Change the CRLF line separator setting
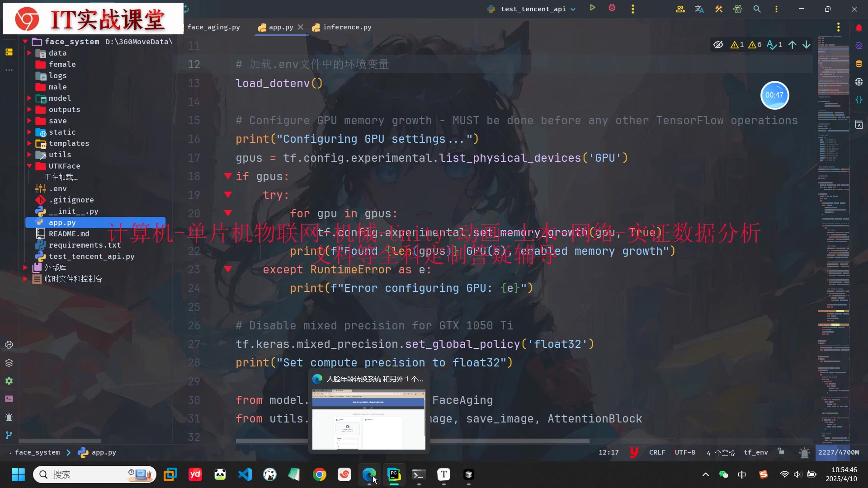Screen dimensions: 868x488 click(657, 452)
